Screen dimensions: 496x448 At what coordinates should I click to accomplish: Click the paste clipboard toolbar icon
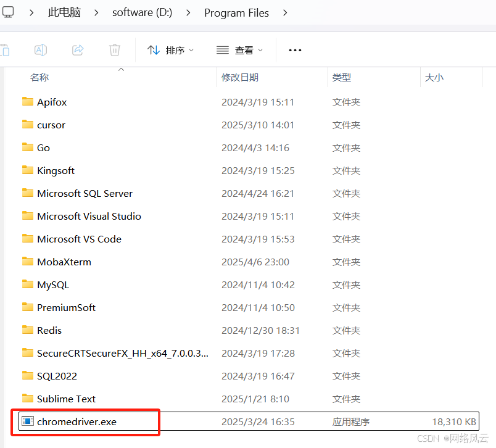(5, 50)
